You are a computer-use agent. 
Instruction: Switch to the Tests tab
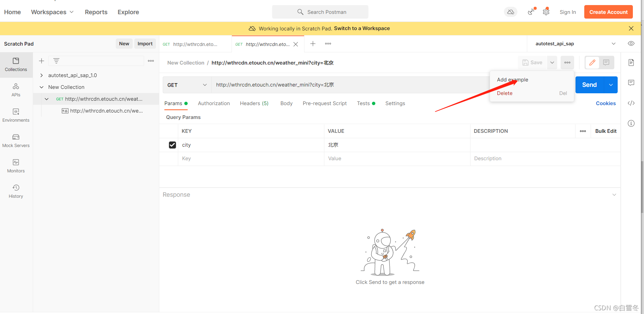(x=366, y=103)
